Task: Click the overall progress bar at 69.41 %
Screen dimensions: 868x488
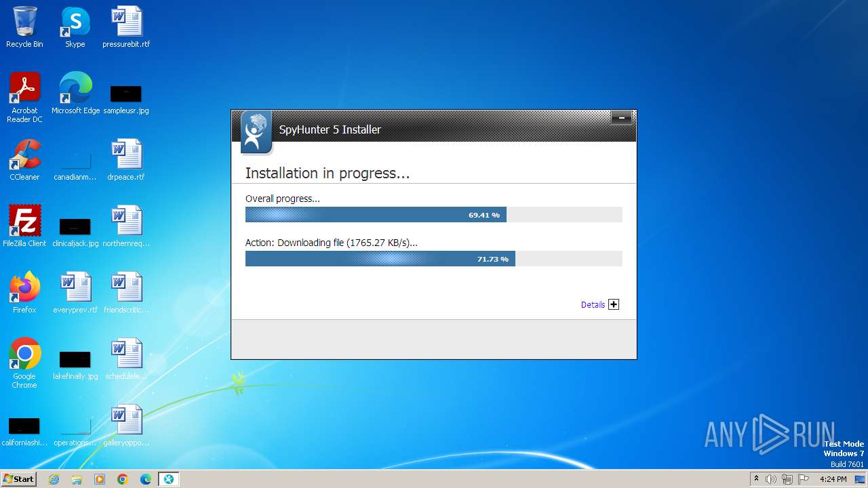Action: (x=433, y=215)
